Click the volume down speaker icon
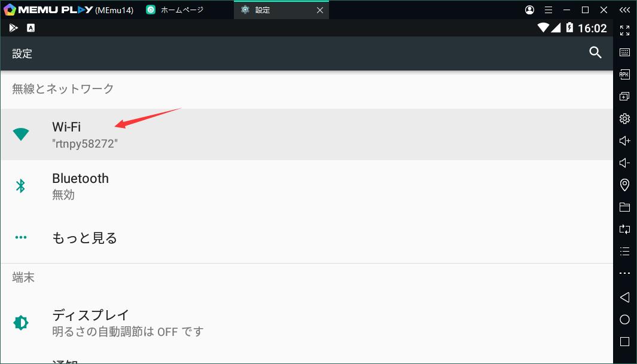This screenshot has width=637, height=364. click(x=625, y=163)
